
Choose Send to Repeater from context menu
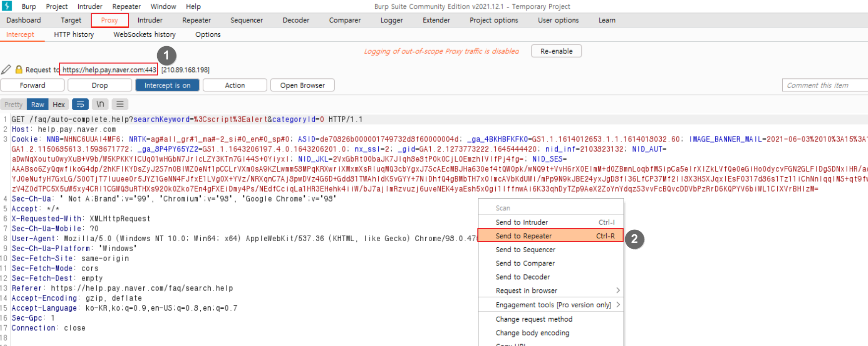(551, 236)
